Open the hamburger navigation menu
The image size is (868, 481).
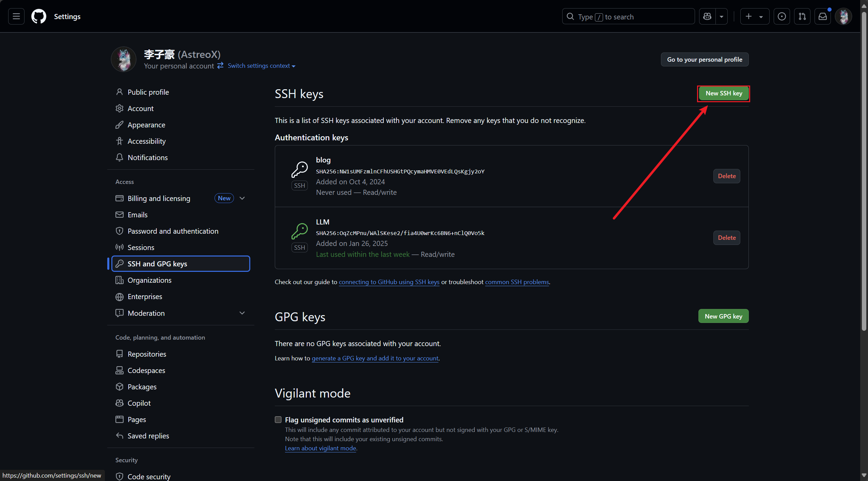coord(16,16)
